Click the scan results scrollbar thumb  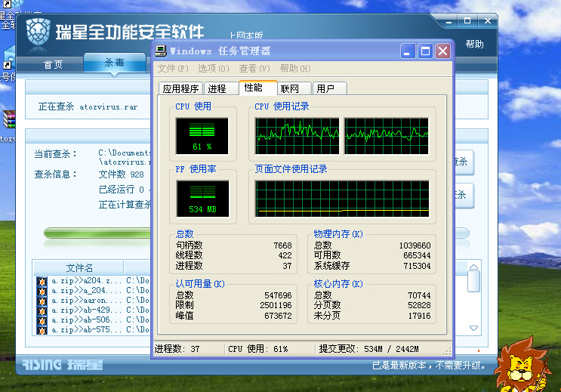click(x=473, y=282)
